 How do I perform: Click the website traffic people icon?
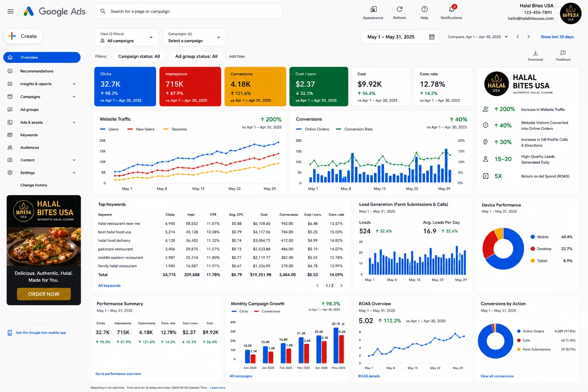pos(485,109)
